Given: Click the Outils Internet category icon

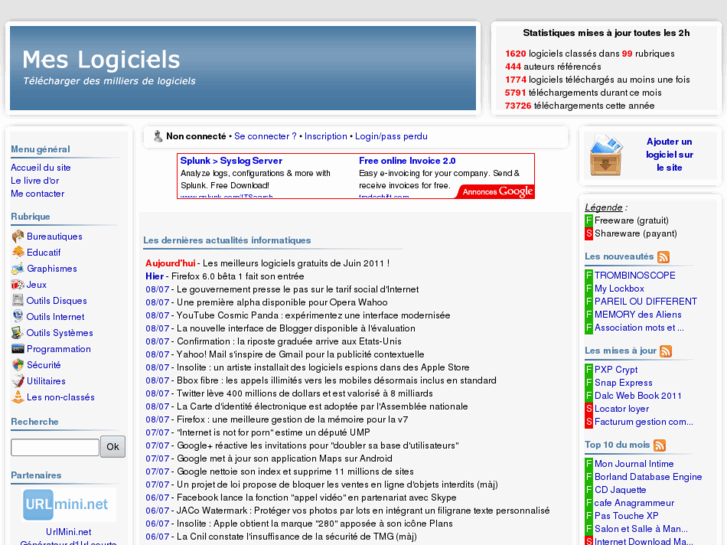Looking at the screenshot, I should click(x=18, y=316).
